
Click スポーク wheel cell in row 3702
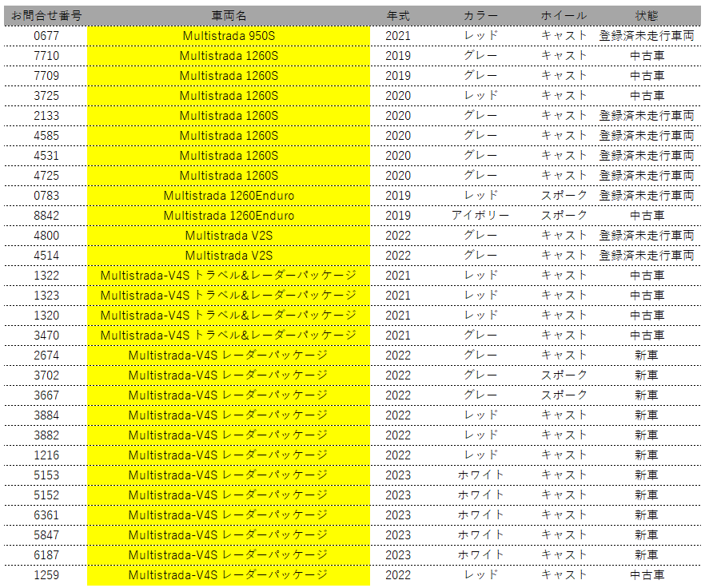564,375
